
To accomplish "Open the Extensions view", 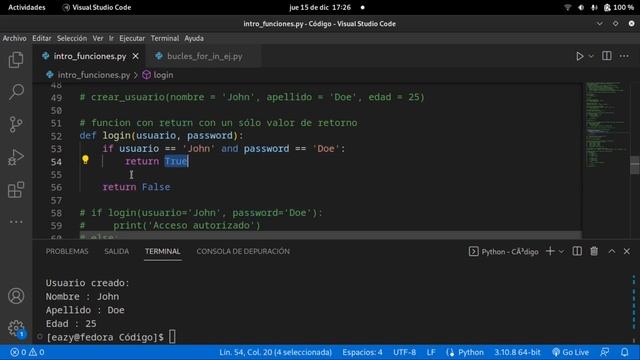I will pyautogui.click(x=16, y=190).
